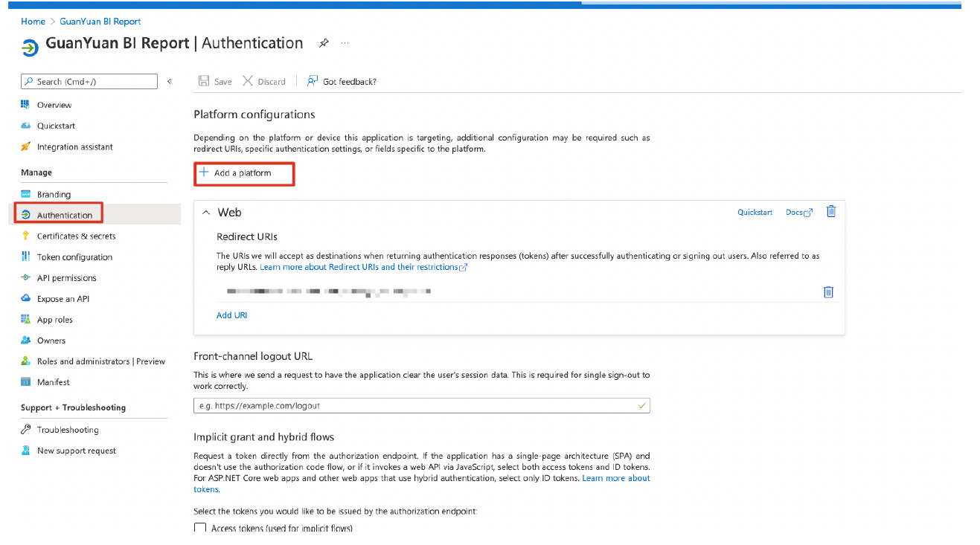Image resolution: width=980 pixels, height=545 pixels.
Task: Click the Expose an API cloud icon
Action: (25, 298)
